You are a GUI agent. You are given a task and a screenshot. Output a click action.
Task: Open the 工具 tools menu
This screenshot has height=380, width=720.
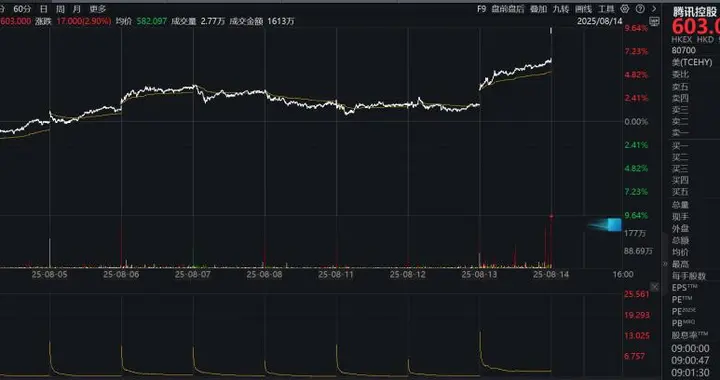[x=606, y=9]
